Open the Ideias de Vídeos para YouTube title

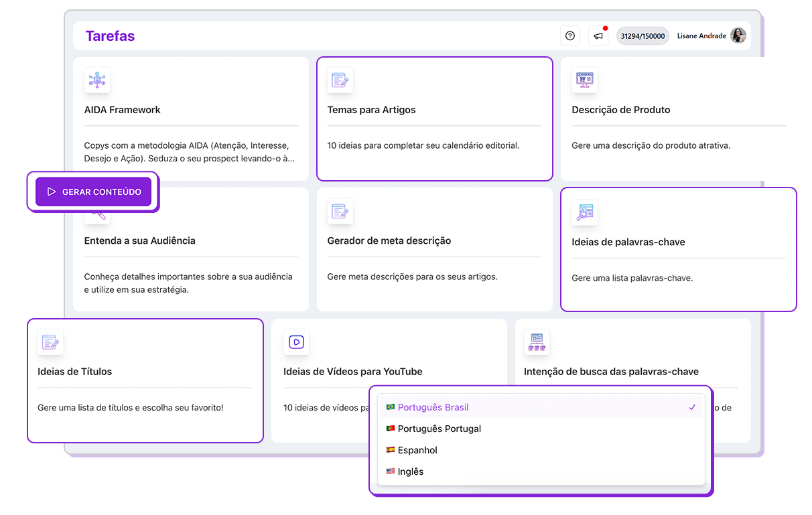tap(352, 372)
